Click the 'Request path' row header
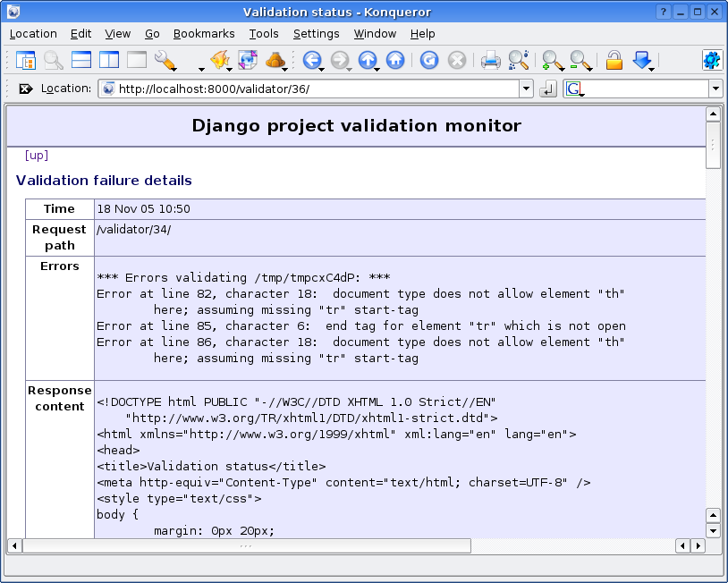The image size is (728, 583). (x=59, y=237)
